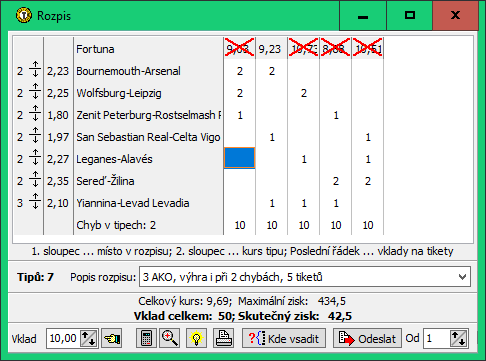Toggle the crossed-out 9,02 ticket column header
Viewport: 486px width, 361px height.
tap(239, 49)
